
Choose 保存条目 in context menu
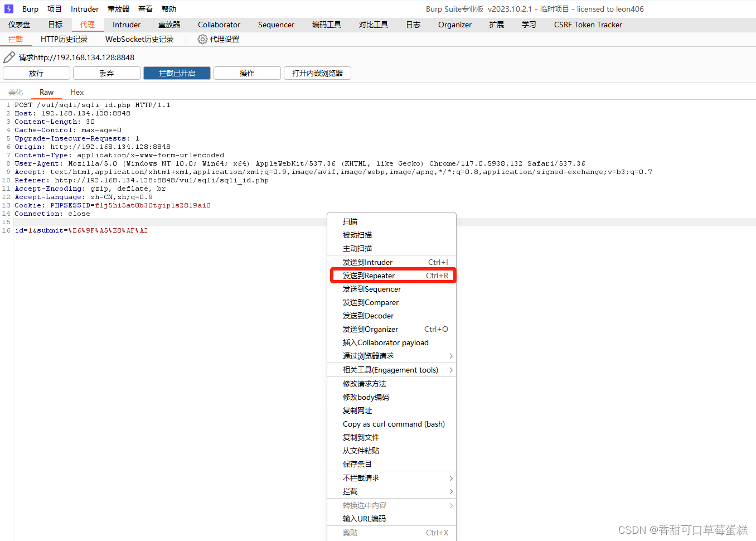pyautogui.click(x=391, y=464)
